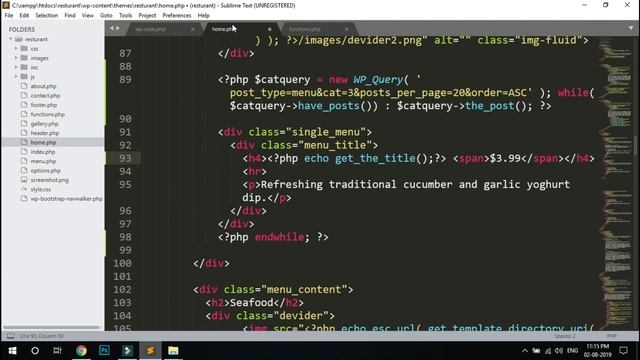Open Photoshop from the taskbar
This screenshot has height=360, width=640.
[104, 351]
